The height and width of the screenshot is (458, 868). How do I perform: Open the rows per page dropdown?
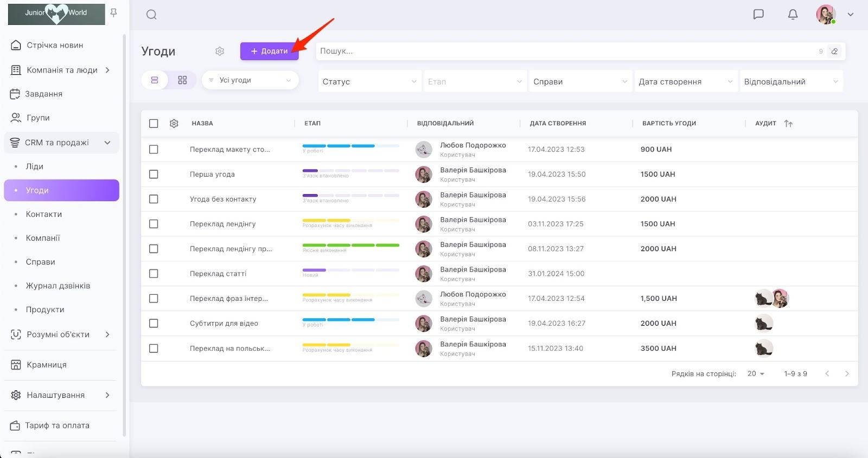coord(756,374)
